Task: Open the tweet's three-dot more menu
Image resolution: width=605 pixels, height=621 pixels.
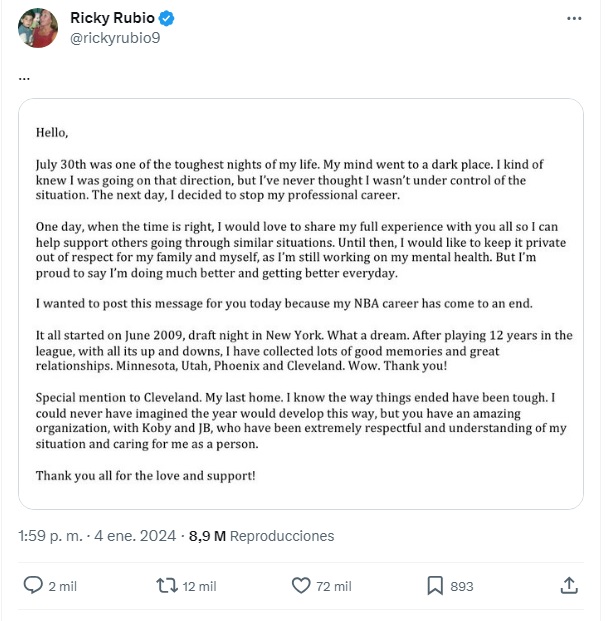Action: pyautogui.click(x=574, y=18)
